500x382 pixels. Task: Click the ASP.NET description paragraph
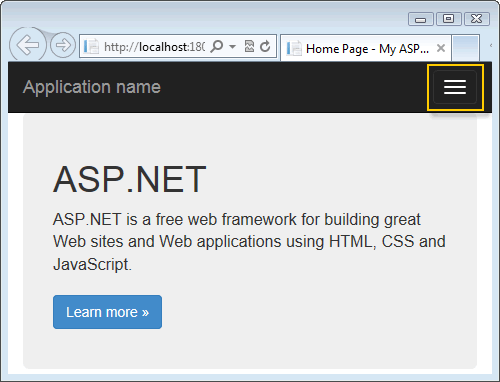tap(249, 242)
